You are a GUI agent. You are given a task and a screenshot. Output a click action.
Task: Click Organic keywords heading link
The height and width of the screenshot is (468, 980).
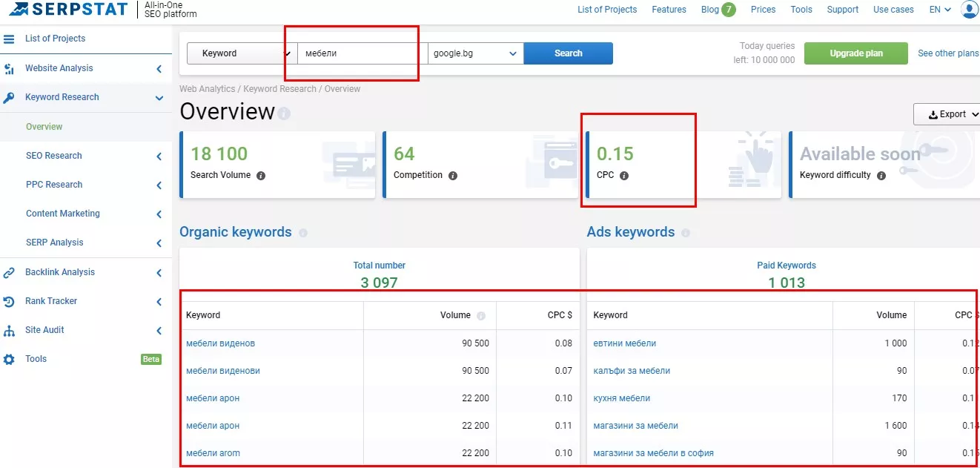236,232
